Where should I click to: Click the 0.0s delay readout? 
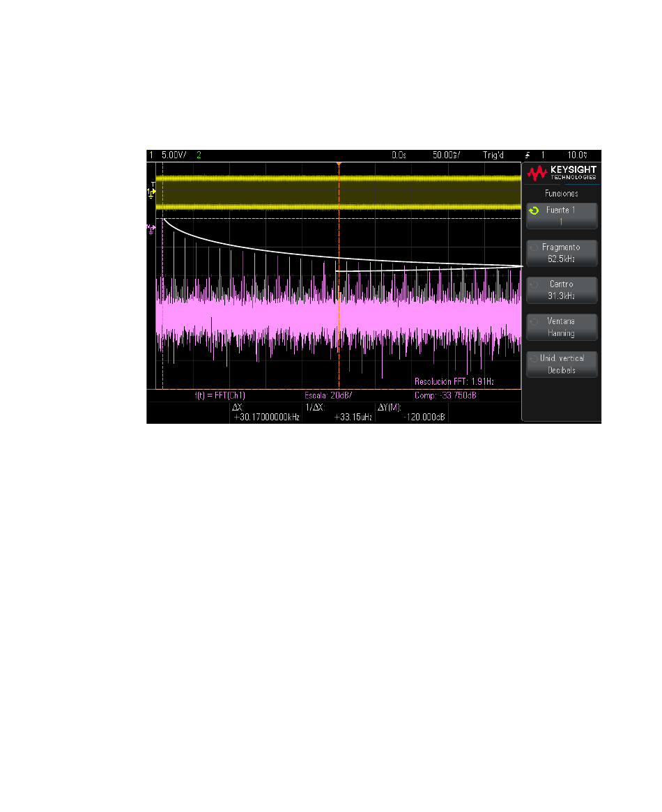click(x=399, y=155)
